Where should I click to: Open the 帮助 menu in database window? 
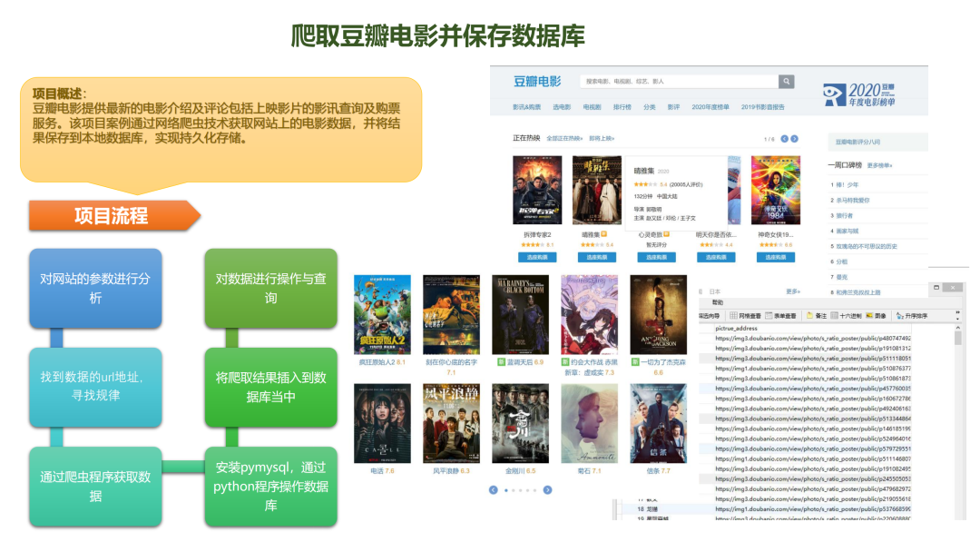718,302
